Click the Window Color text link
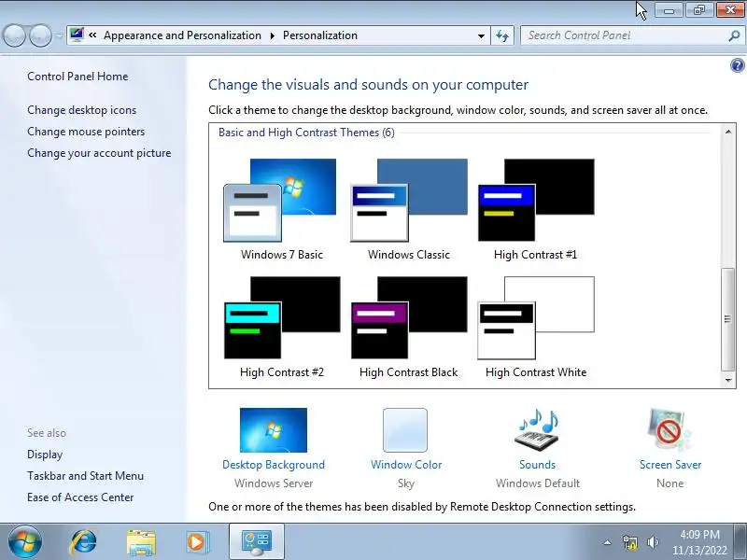 point(406,465)
